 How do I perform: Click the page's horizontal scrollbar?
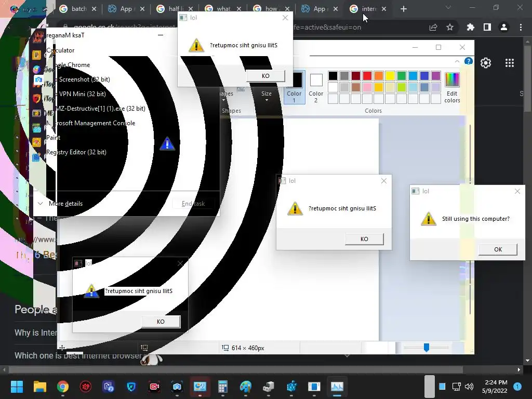point(236,369)
